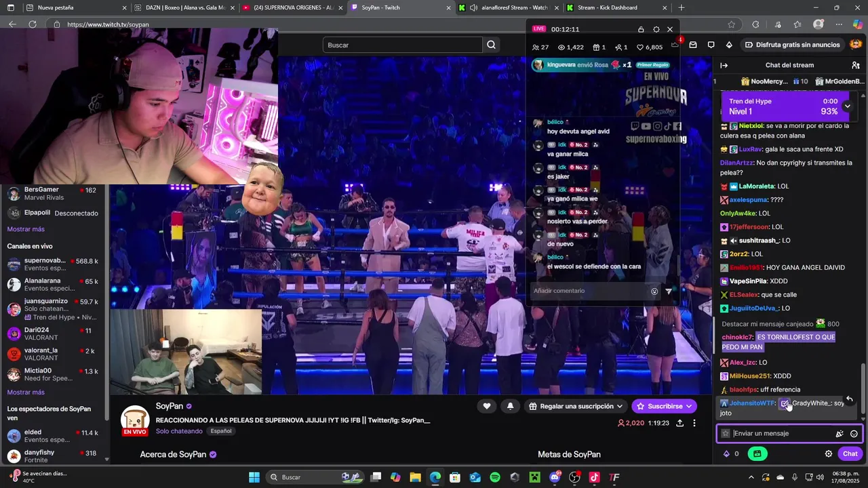Viewport: 868px width, 488px height.
Task: Open the chat community users icon
Action: pos(856,65)
